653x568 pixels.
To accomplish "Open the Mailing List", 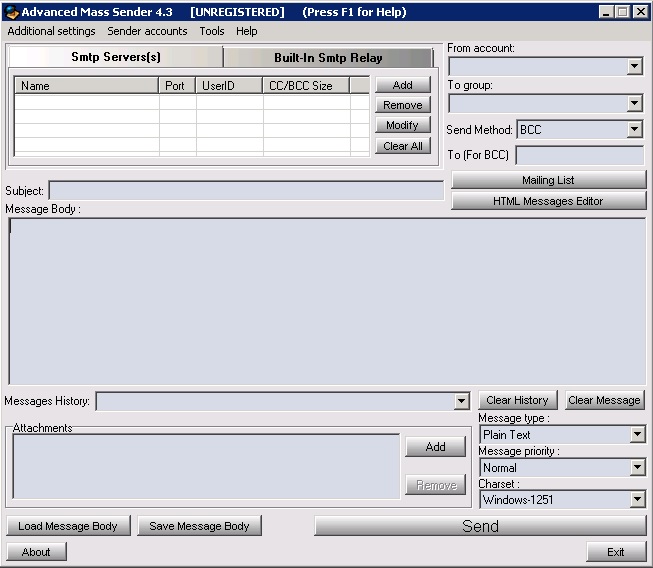I will click(x=548, y=180).
